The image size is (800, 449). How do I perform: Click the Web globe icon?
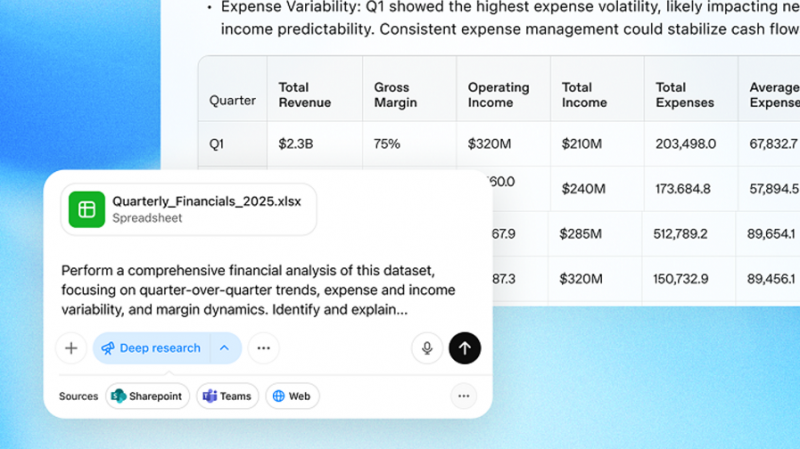(279, 396)
